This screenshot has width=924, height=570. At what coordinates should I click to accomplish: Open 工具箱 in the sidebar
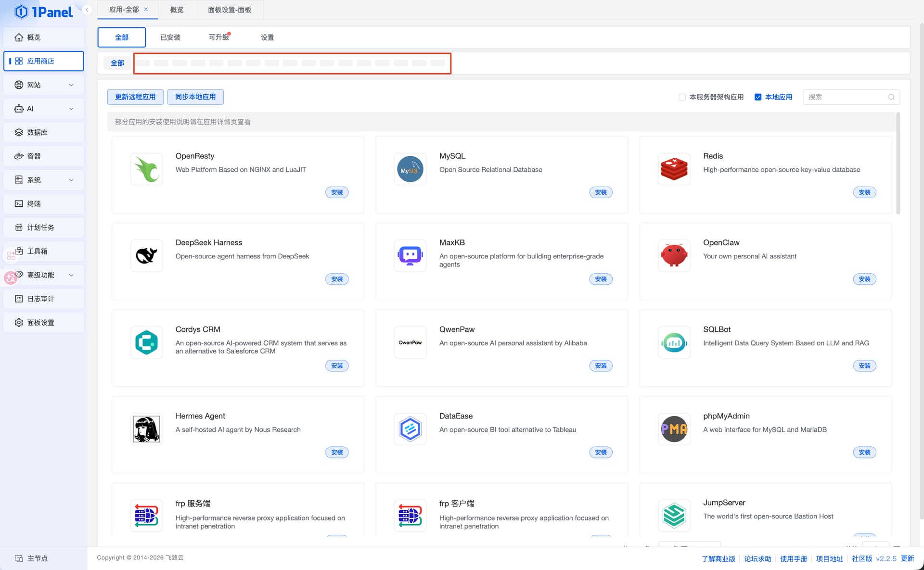coord(43,251)
